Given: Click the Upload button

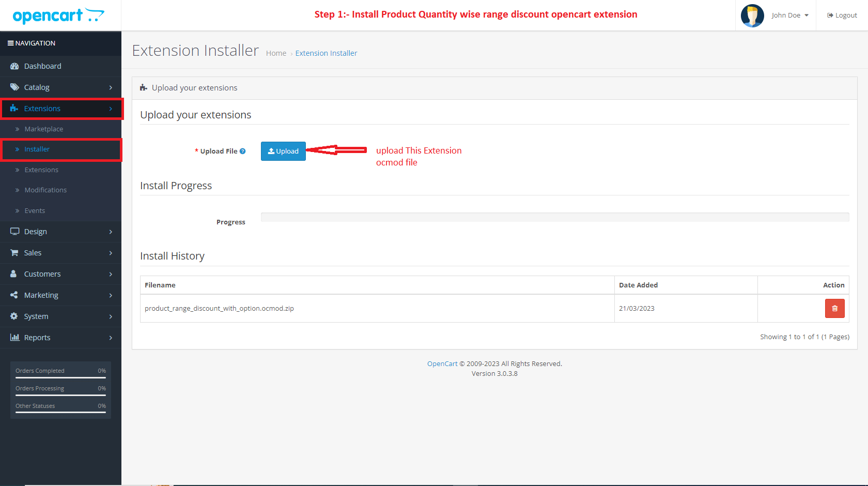Looking at the screenshot, I should coord(283,151).
